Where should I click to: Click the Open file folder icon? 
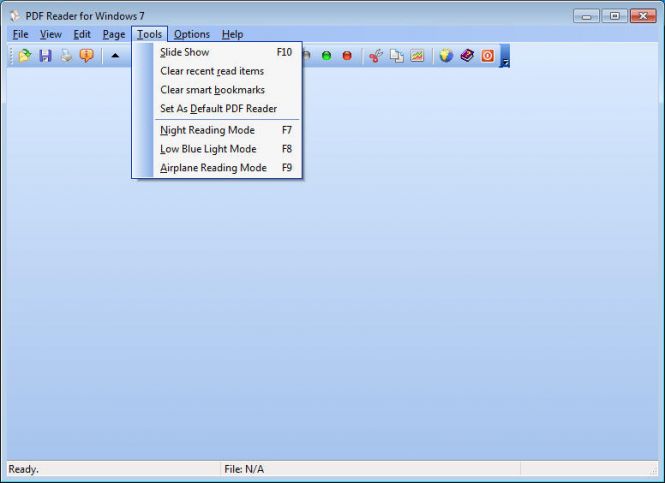tap(25, 56)
